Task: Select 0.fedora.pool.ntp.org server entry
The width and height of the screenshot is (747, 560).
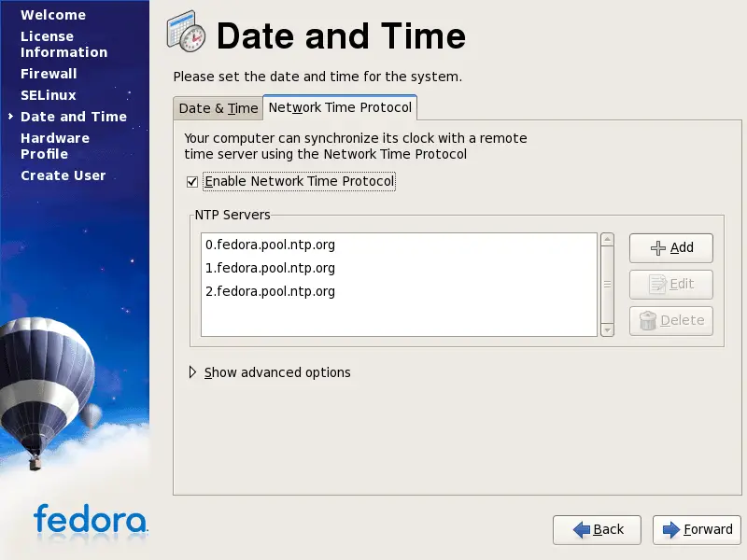Action: [x=270, y=245]
